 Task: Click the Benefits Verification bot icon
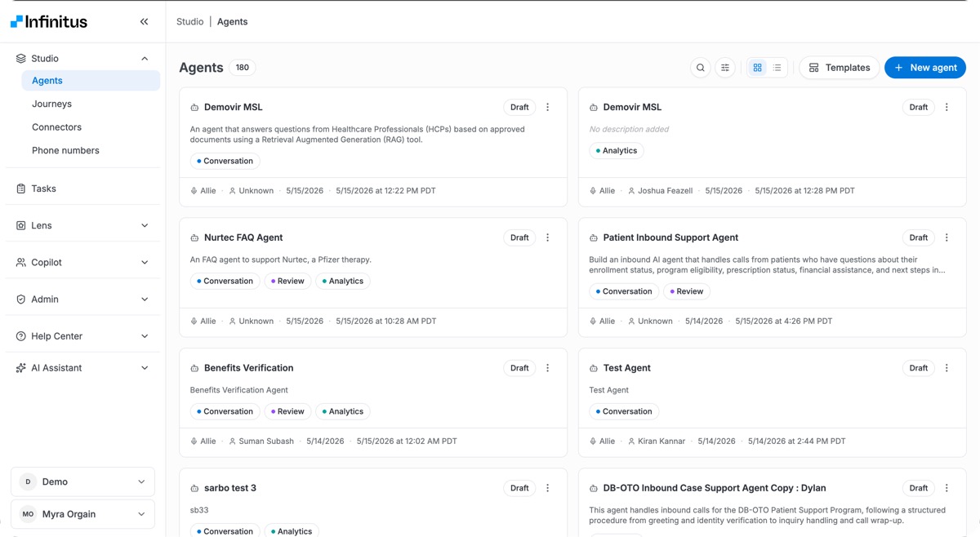pyautogui.click(x=194, y=369)
